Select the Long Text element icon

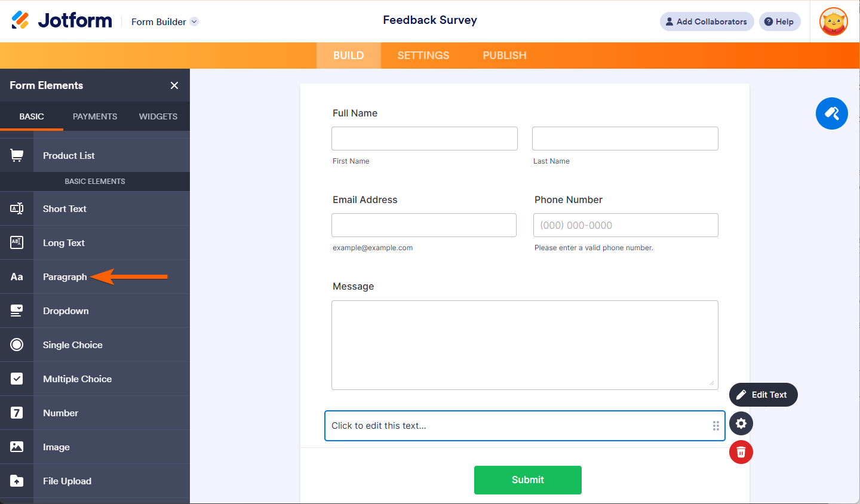tap(17, 242)
